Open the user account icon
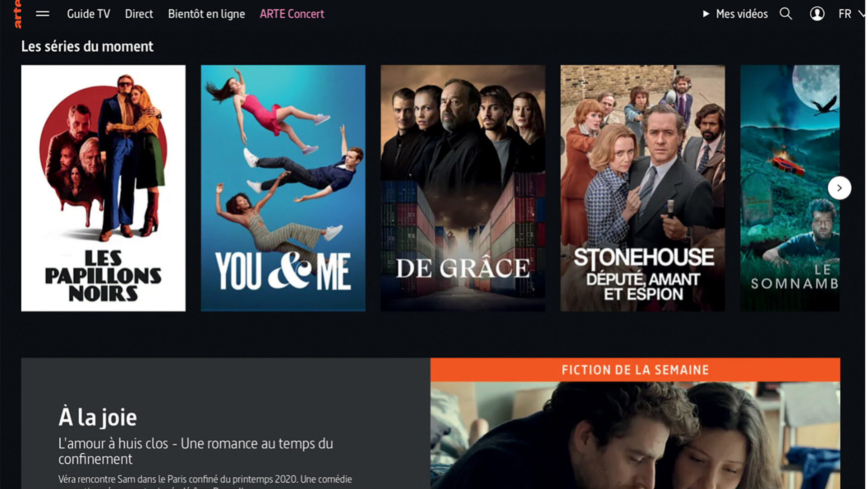This screenshot has height=489, width=868. point(817,14)
